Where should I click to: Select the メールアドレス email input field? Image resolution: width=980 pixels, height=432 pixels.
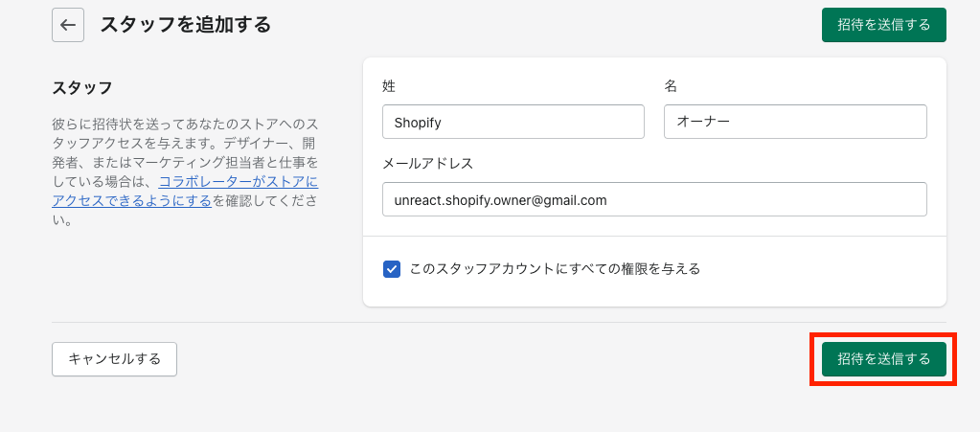[x=654, y=199]
